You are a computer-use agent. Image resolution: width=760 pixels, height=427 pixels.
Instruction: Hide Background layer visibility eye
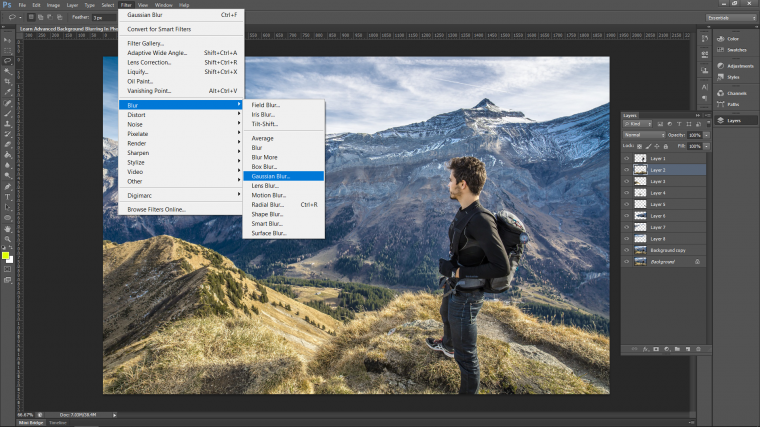click(x=626, y=262)
